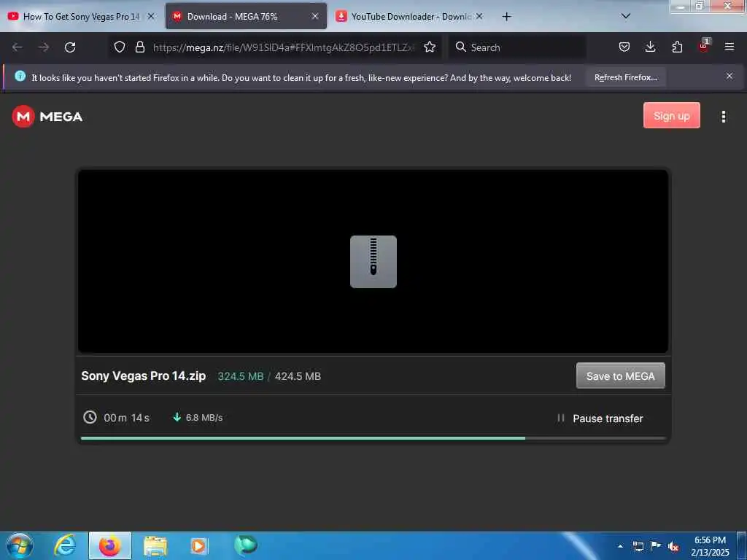Click the MEGA logo icon
747x560 pixels.
click(23, 117)
